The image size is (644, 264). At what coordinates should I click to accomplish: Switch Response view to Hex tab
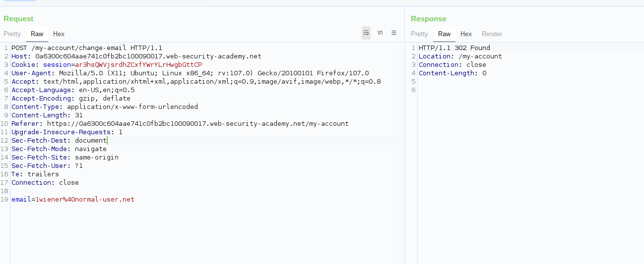466,34
